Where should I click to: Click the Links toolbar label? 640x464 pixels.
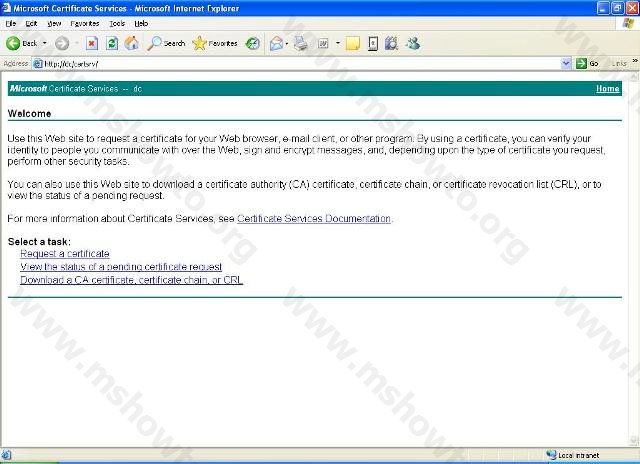pos(619,63)
